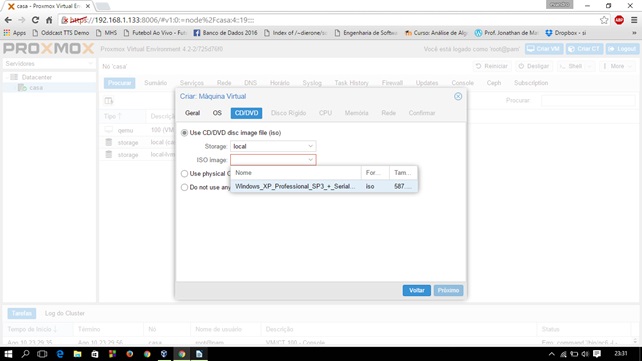This screenshot has width=642, height=361.
Task: Switch to Tarefas bottom tab
Action: 22,313
